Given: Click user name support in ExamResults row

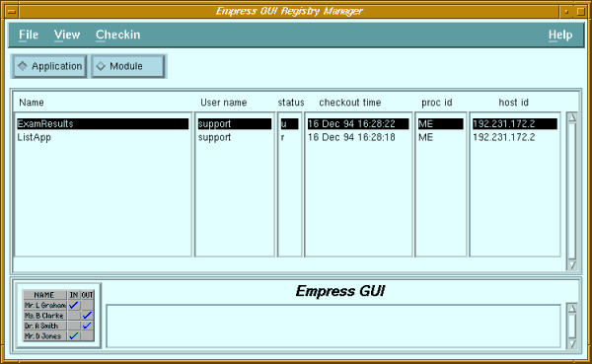Looking at the screenshot, I should pos(235,124).
